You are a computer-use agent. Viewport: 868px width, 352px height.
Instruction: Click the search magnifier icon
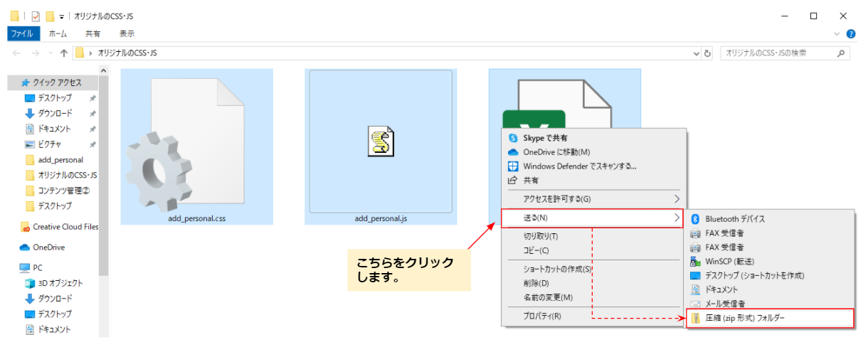coord(841,53)
